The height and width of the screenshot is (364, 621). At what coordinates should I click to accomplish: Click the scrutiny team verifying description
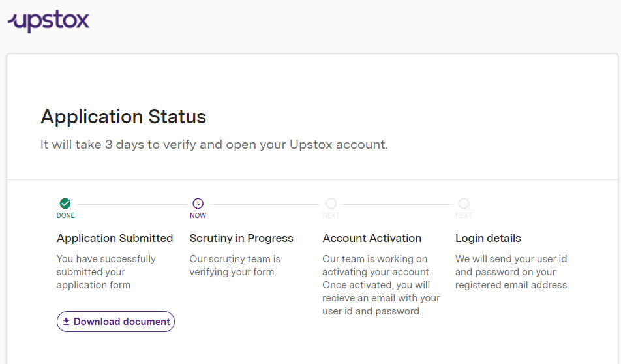click(x=235, y=265)
